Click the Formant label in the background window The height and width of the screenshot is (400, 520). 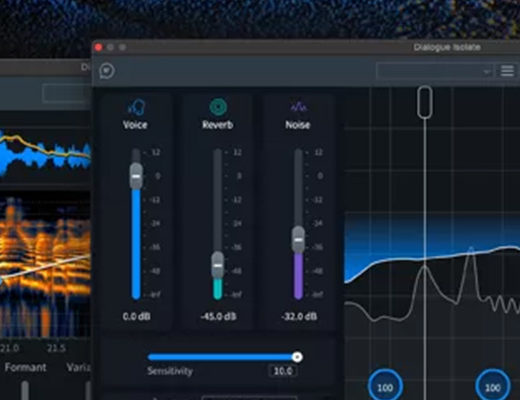25,367
